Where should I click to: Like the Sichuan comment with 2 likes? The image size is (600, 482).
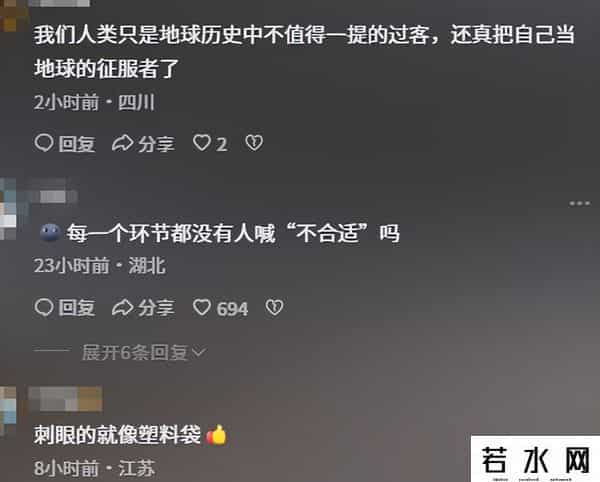(x=210, y=144)
